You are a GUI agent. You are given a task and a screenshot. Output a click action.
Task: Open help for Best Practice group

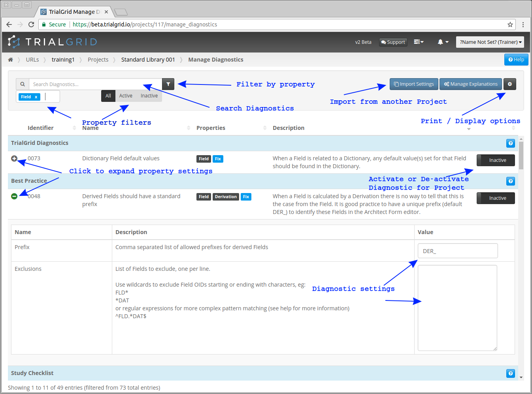[511, 181]
